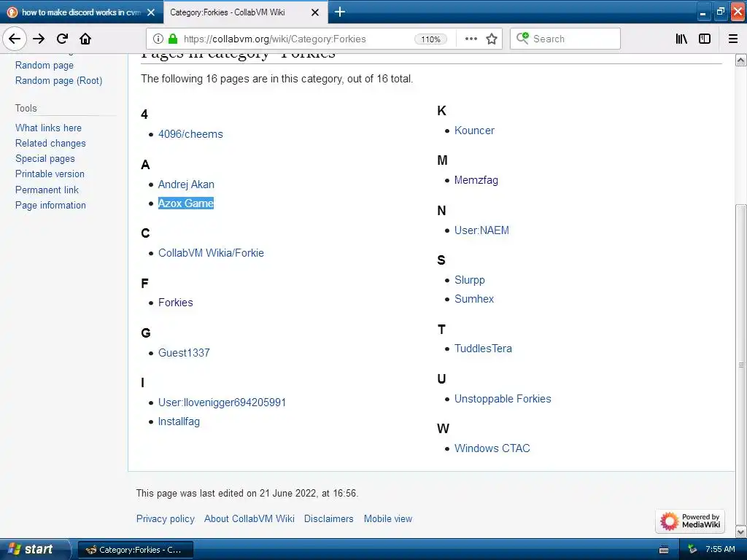Go forward with the forward arrow
This screenshot has height=560, width=747.
click(39, 39)
